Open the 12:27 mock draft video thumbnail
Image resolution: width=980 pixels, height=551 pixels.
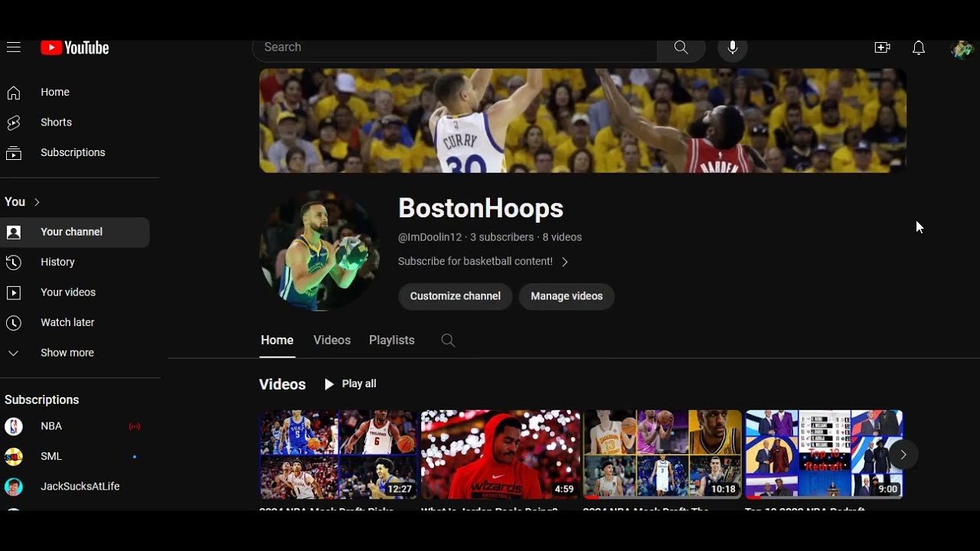[x=338, y=455]
